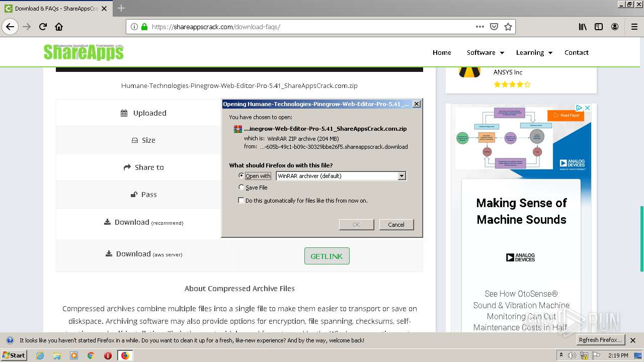Open the Home menu item
This screenshot has height=362, width=644.
(x=442, y=52)
